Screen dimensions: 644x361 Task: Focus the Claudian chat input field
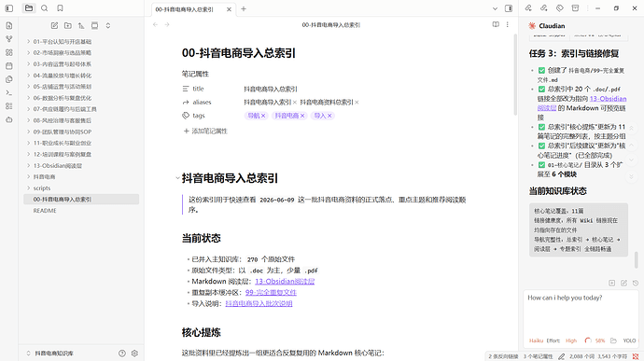[x=581, y=312]
